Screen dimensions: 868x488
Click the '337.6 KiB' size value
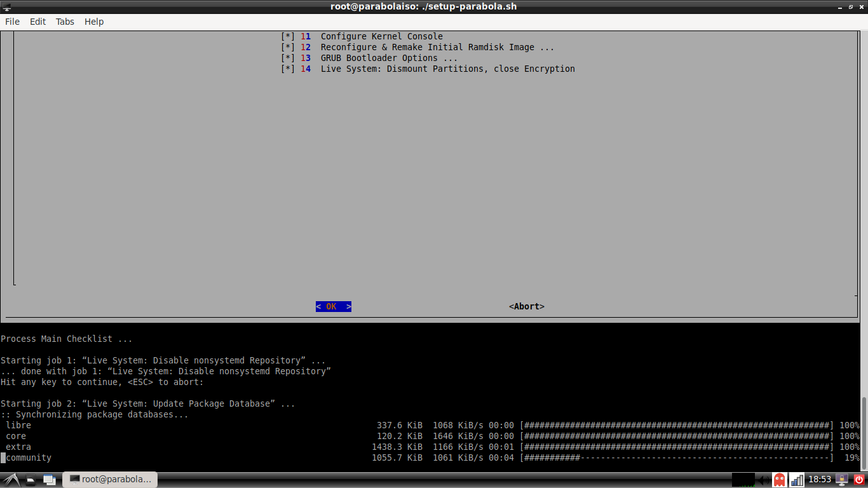click(x=400, y=425)
